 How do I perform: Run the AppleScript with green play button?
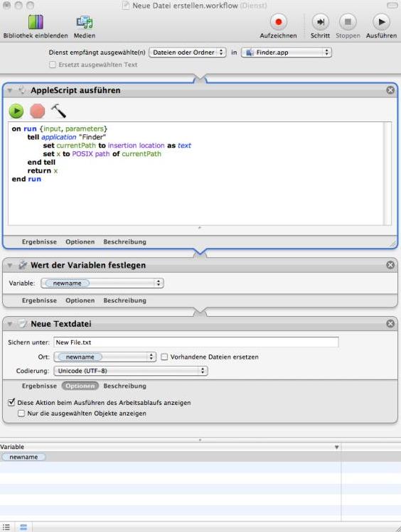(x=16, y=111)
